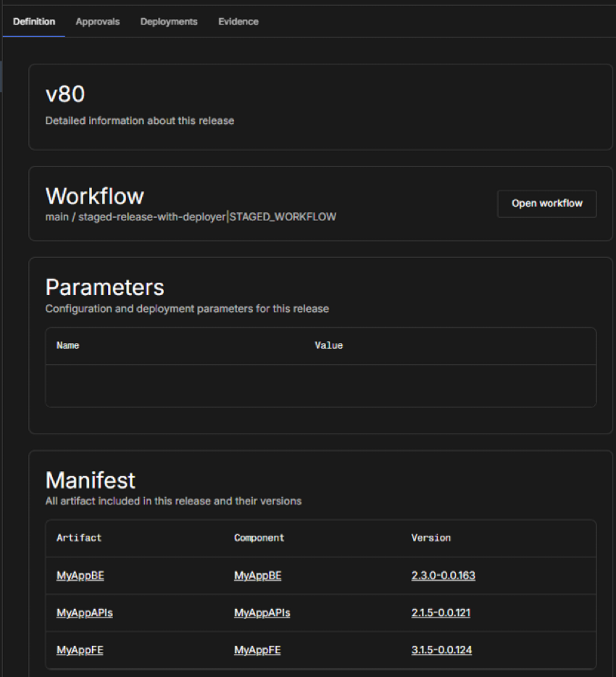616x677 pixels.
Task: Open version 2.3.0-0.0.163 link
Action: click(x=443, y=576)
